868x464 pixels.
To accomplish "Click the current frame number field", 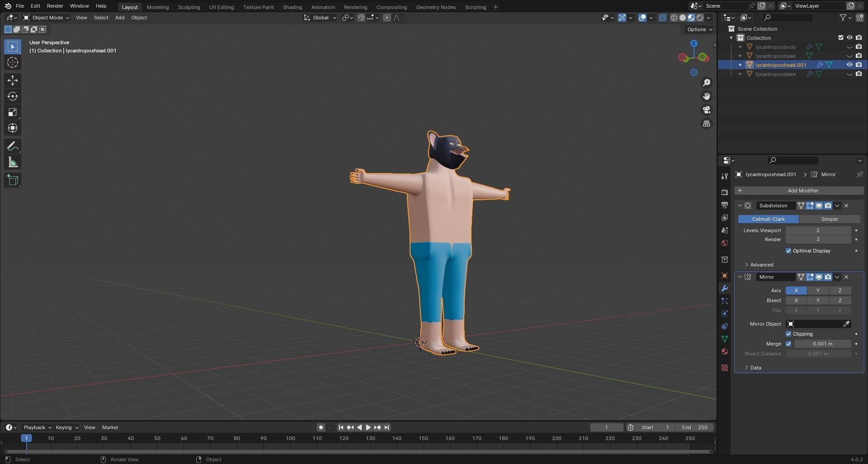I will tap(606, 427).
